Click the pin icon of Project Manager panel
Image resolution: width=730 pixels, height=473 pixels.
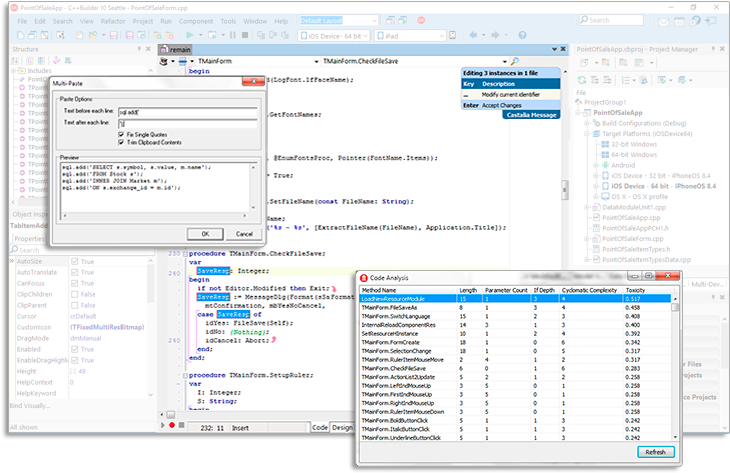[713, 49]
